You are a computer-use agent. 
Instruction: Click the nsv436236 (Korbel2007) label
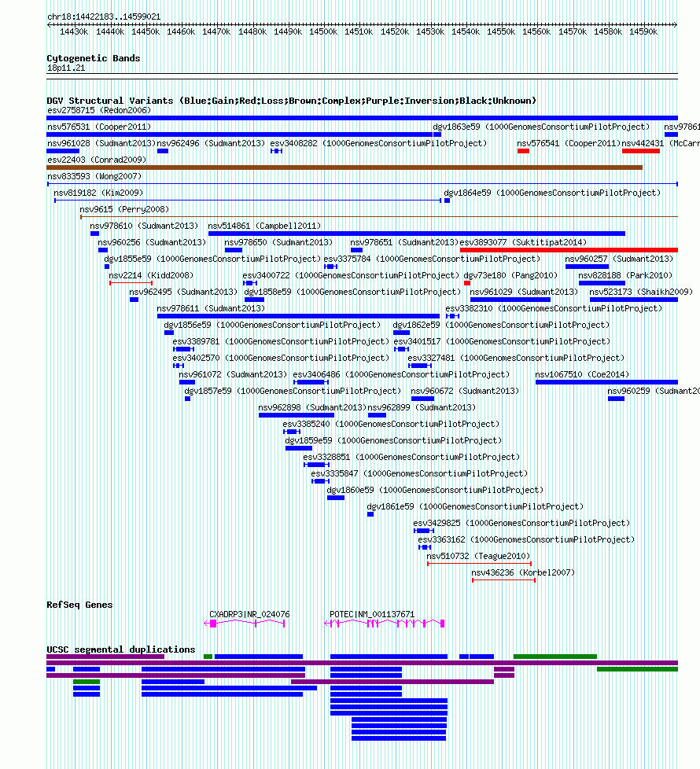[x=523, y=573]
